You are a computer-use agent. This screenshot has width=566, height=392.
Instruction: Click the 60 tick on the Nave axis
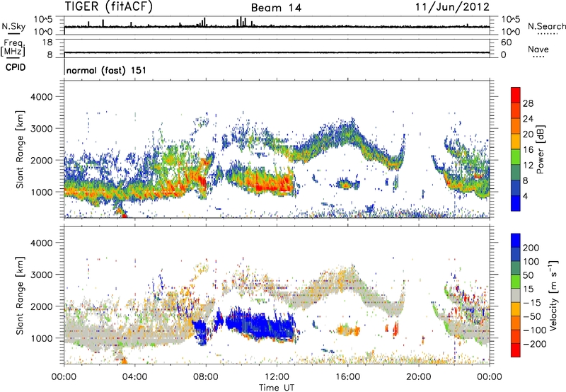click(x=506, y=42)
